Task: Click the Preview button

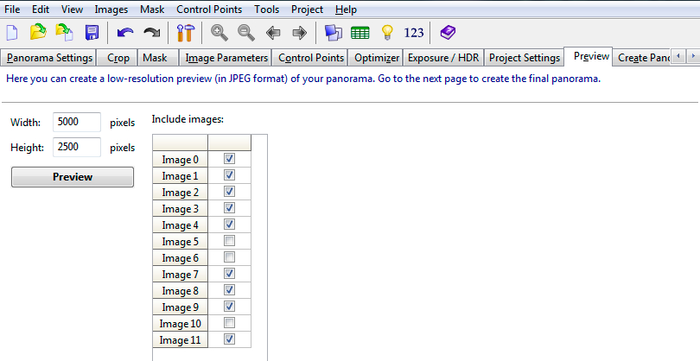Action: (x=72, y=177)
